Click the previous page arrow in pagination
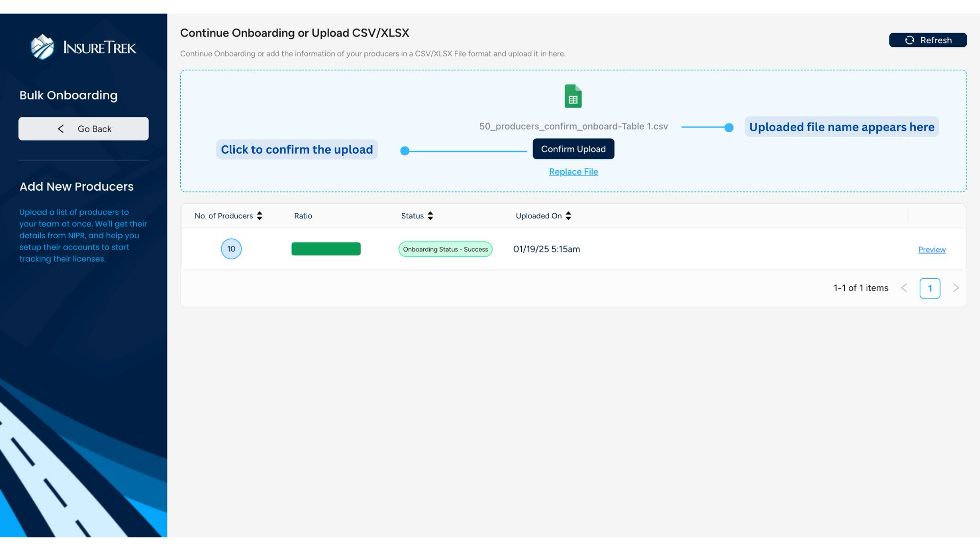The height and width of the screenshot is (551, 980). point(904,288)
